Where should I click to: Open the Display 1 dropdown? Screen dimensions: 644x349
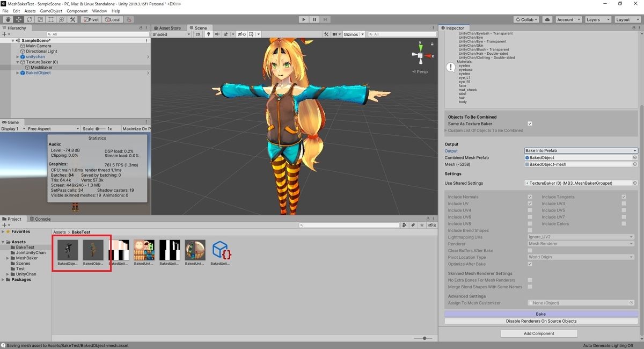13,129
